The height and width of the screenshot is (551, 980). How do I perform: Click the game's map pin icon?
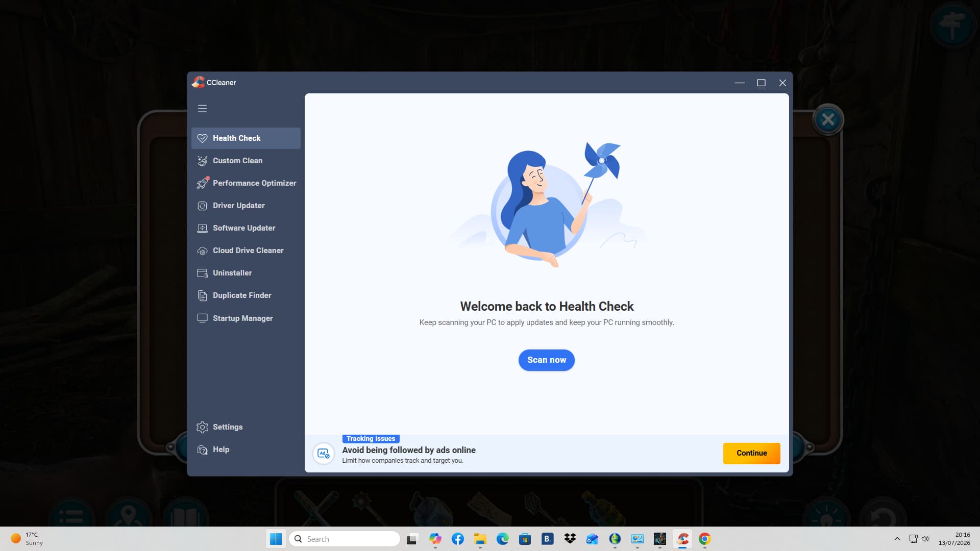tap(128, 514)
